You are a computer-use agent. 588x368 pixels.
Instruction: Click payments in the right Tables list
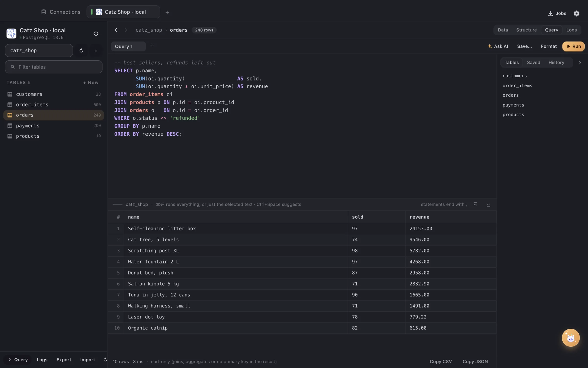click(513, 105)
